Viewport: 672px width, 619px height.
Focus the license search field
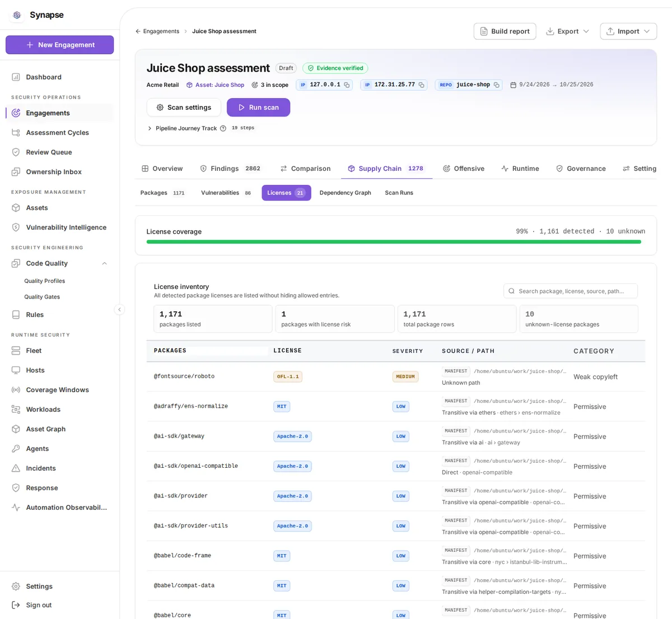tap(570, 291)
